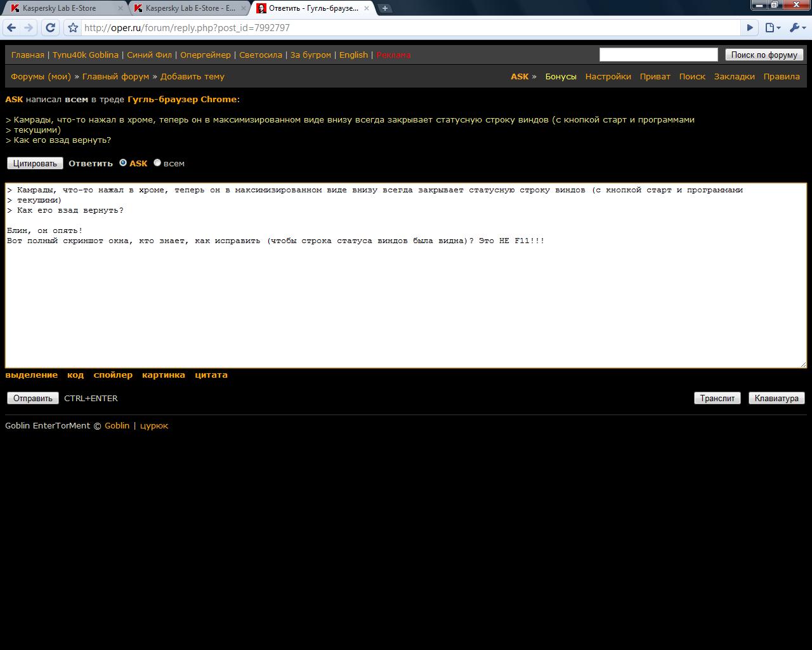Open the Главная link
812x650 pixels.
[28, 55]
